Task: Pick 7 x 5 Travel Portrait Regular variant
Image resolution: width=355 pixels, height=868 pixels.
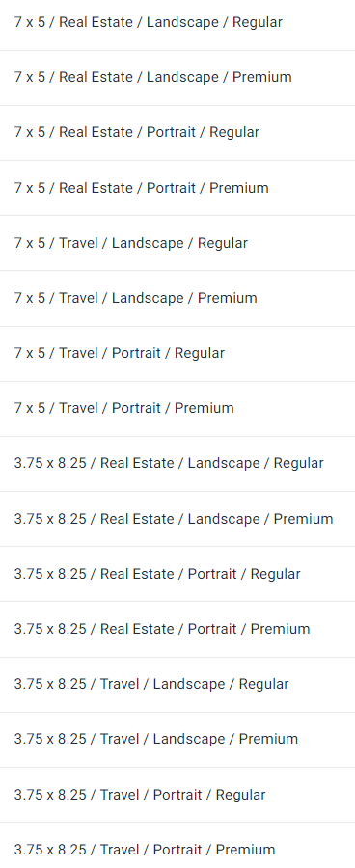Action: coord(177,354)
